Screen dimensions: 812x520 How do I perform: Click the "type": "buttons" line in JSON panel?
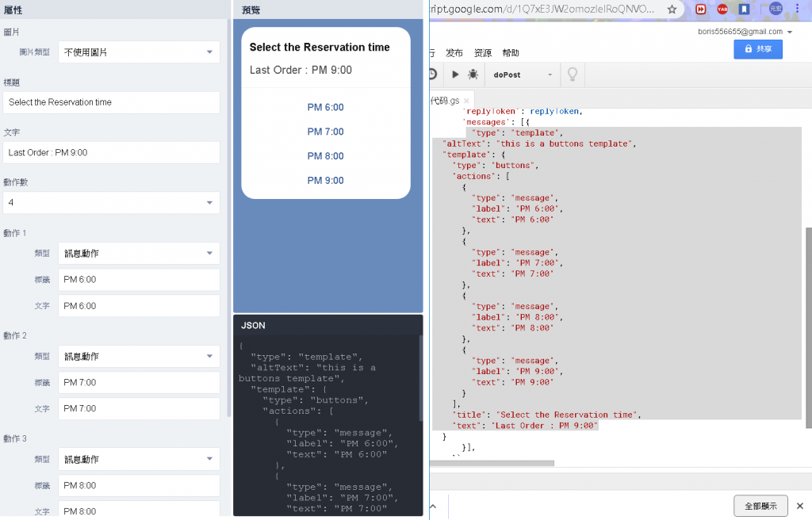(316, 400)
